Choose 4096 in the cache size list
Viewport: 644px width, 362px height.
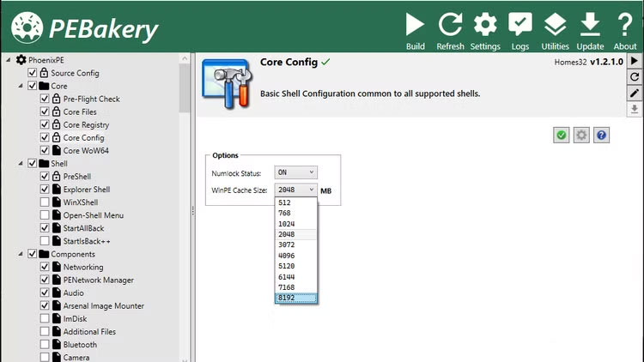coord(296,255)
